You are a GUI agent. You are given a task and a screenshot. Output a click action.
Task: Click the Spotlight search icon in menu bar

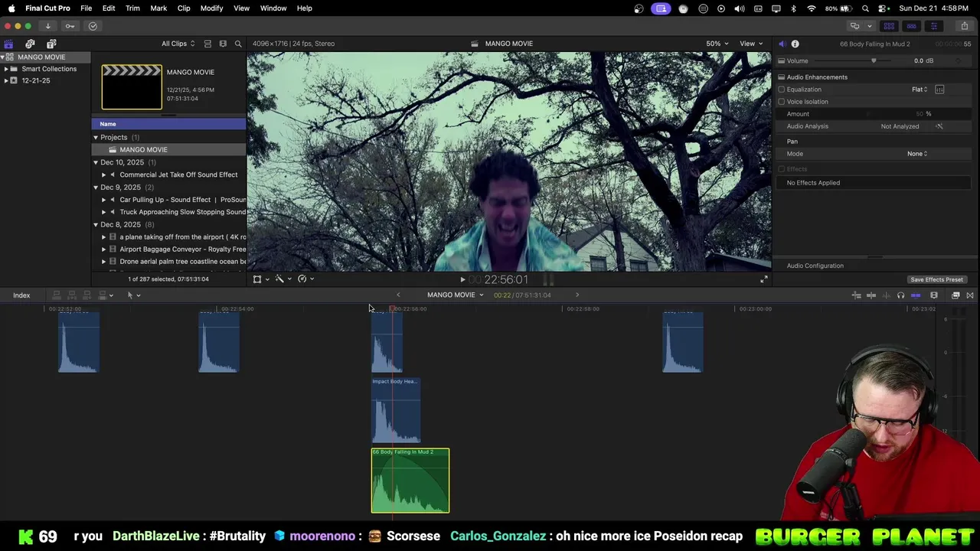865,8
